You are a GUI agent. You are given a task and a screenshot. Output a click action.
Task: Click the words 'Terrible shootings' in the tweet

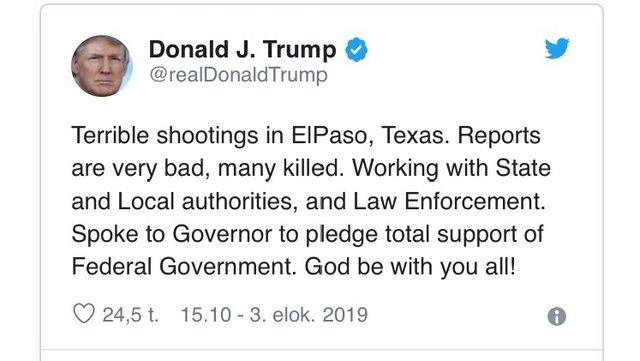164,136
